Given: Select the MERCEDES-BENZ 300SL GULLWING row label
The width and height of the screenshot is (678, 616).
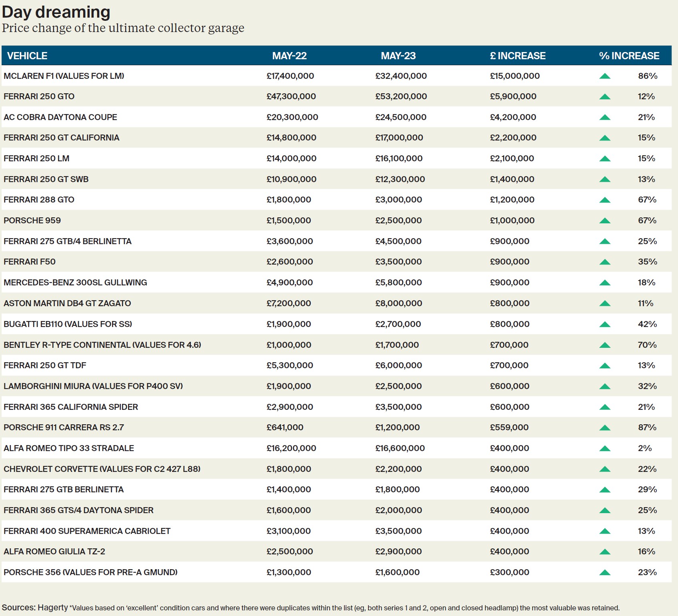Looking at the screenshot, I should tap(75, 283).
